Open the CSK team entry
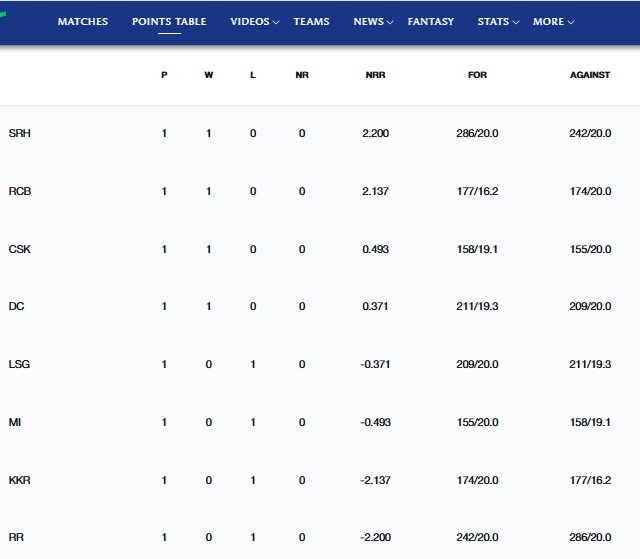 pyautogui.click(x=20, y=249)
